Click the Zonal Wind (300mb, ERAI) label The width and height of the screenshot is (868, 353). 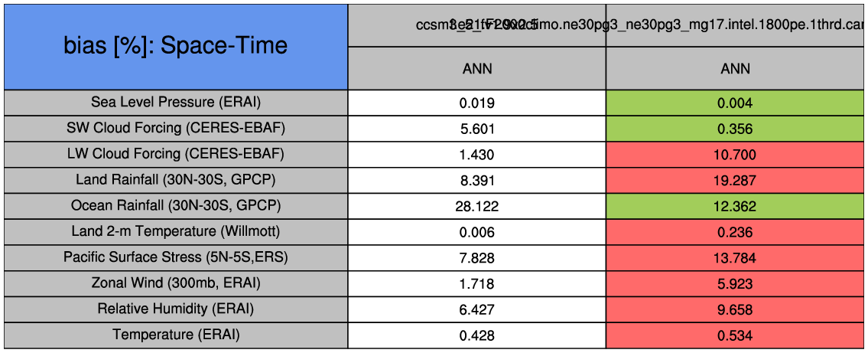(x=176, y=283)
